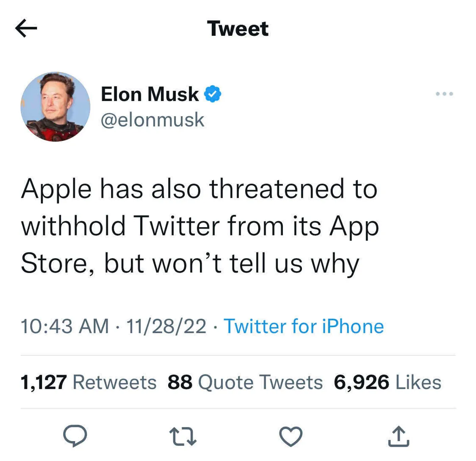The width and height of the screenshot is (476, 461).
Task: Click the Elon Musk display name
Action: (150, 95)
